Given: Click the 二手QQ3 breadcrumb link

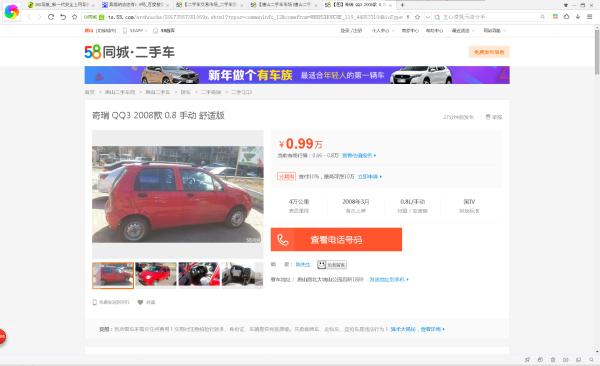Looking at the screenshot, I should tap(241, 92).
